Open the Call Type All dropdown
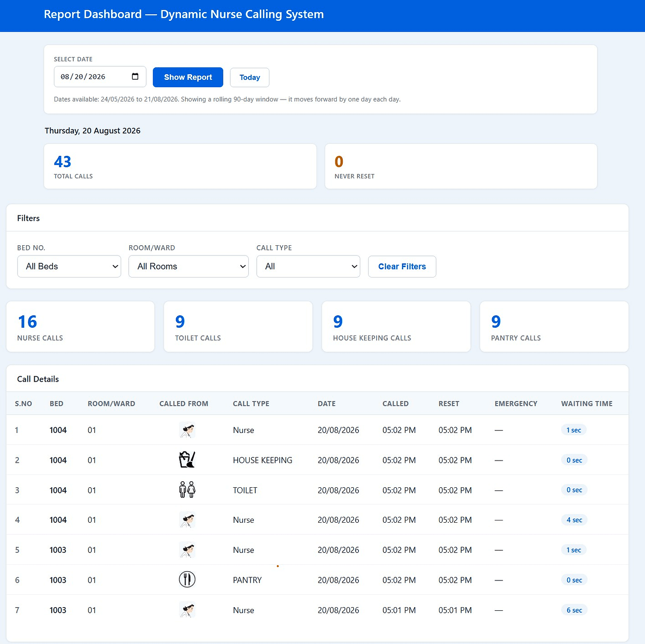The width and height of the screenshot is (645, 644). click(308, 266)
